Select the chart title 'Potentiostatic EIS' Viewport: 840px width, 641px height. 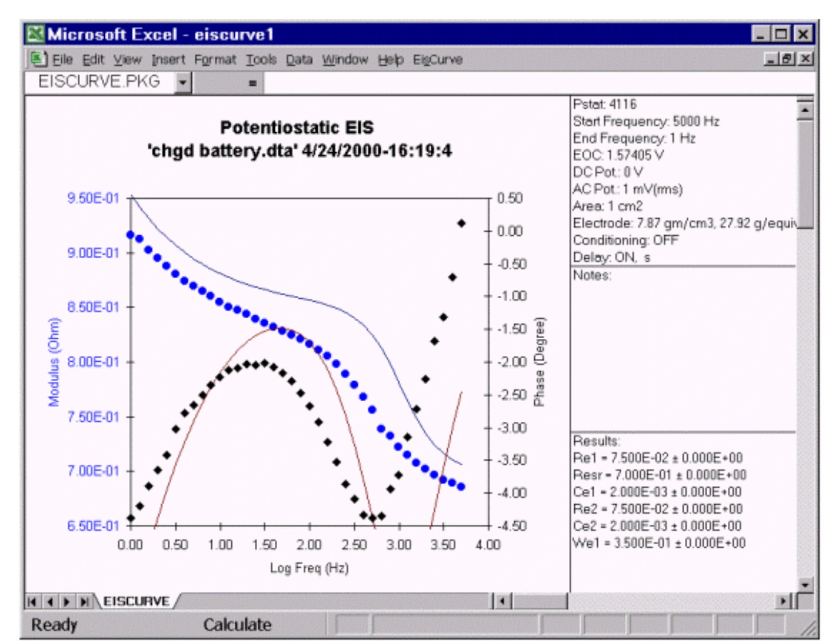pyautogui.click(x=297, y=128)
